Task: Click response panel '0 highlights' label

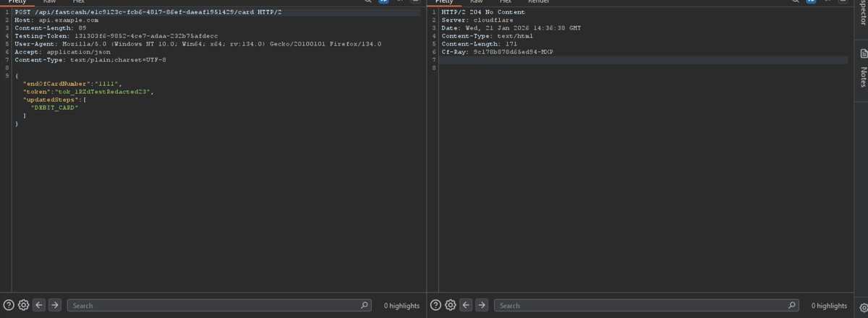Action: point(828,306)
